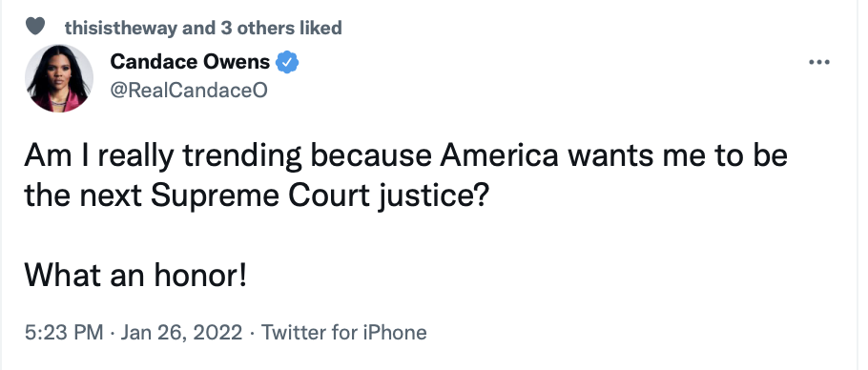Click the gray heart liked icon

click(35, 26)
